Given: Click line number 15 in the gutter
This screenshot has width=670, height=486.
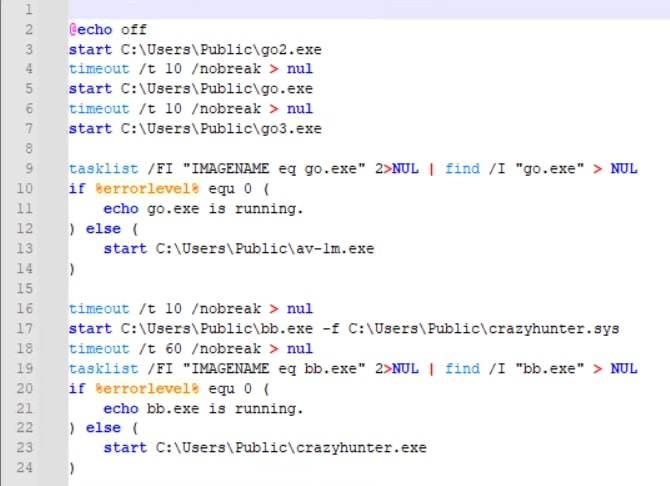Looking at the screenshot, I should [27, 289].
